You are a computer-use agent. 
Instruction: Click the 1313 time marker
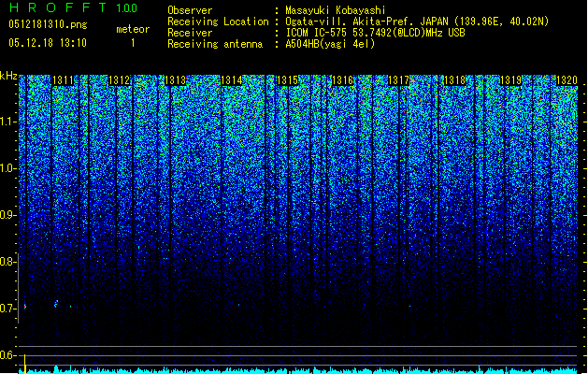pyautogui.click(x=175, y=80)
